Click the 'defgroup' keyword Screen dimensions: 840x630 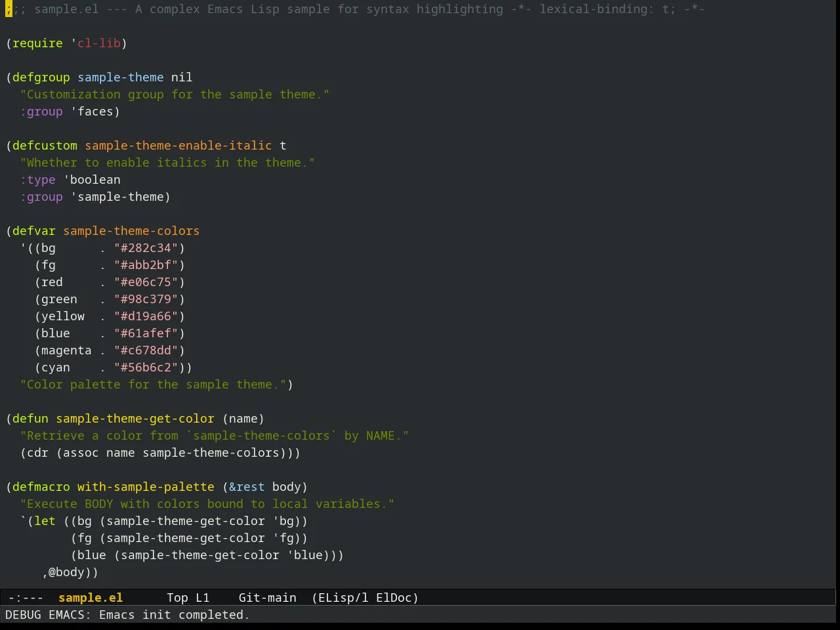[x=41, y=77]
